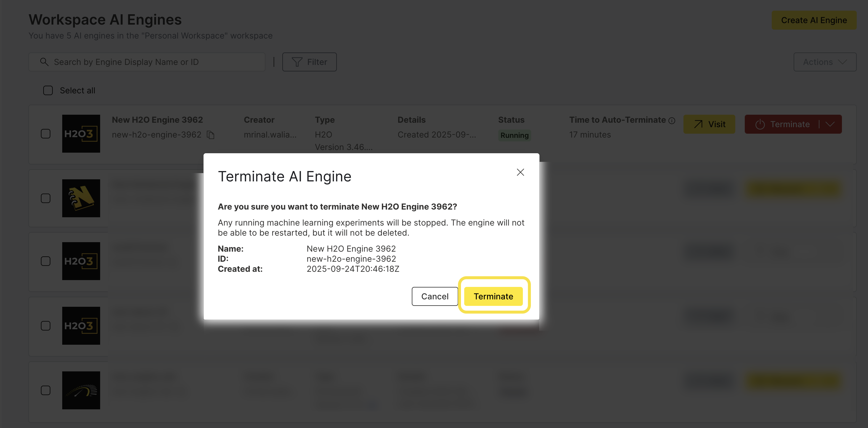
Task: Click the Running status badge
Action: click(514, 135)
